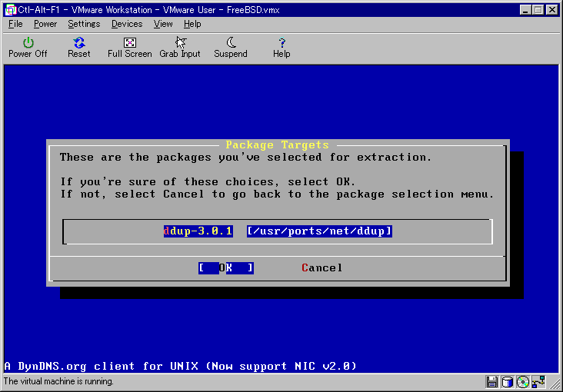Viewport: 563px width, 392px height.
Task: Open the Help menu in menu bar
Action: pyautogui.click(x=192, y=24)
